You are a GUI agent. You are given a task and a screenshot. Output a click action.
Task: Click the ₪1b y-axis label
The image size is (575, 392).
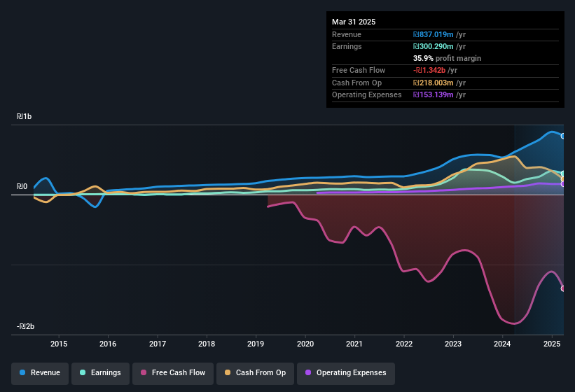click(25, 116)
